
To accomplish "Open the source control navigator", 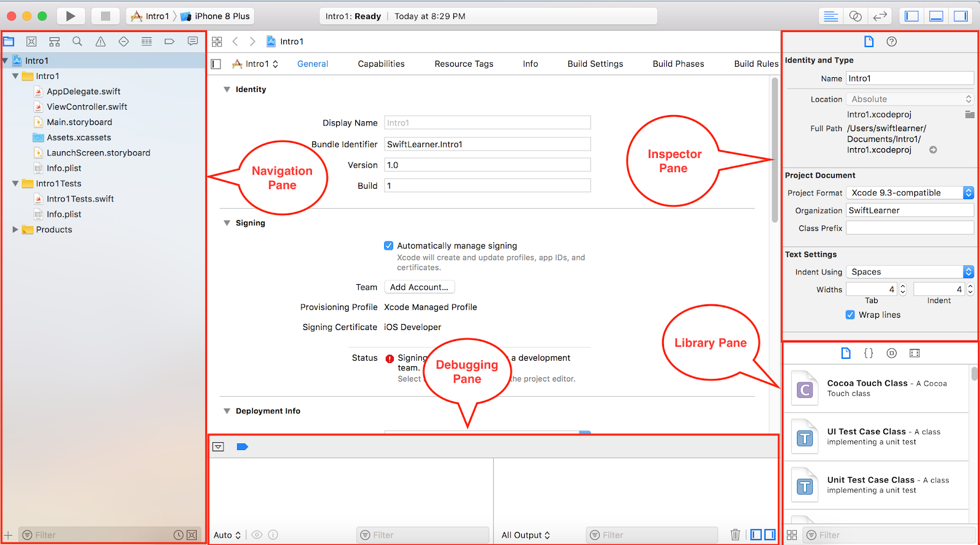I will tap(31, 42).
